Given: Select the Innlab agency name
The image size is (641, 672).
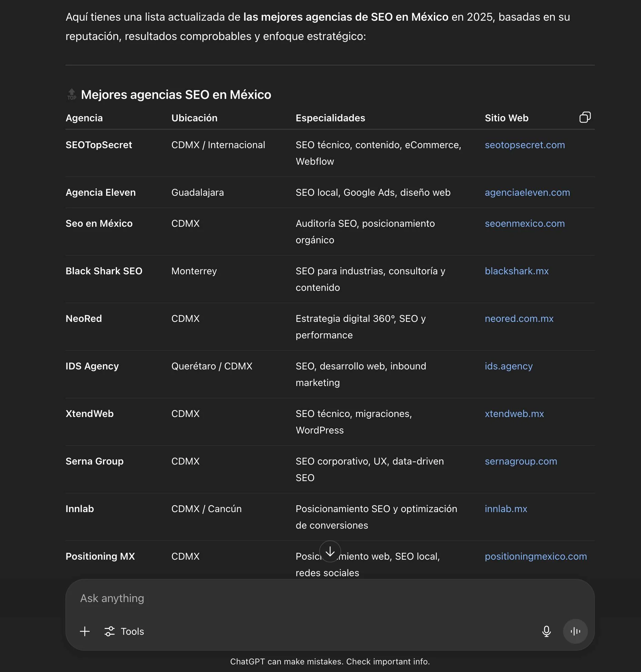Looking at the screenshot, I should 80,509.
